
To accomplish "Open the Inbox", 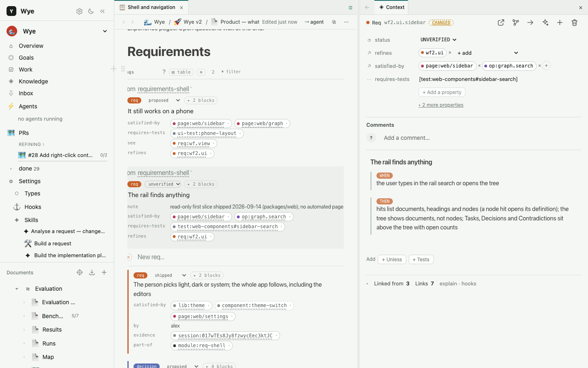I will 26,93.
